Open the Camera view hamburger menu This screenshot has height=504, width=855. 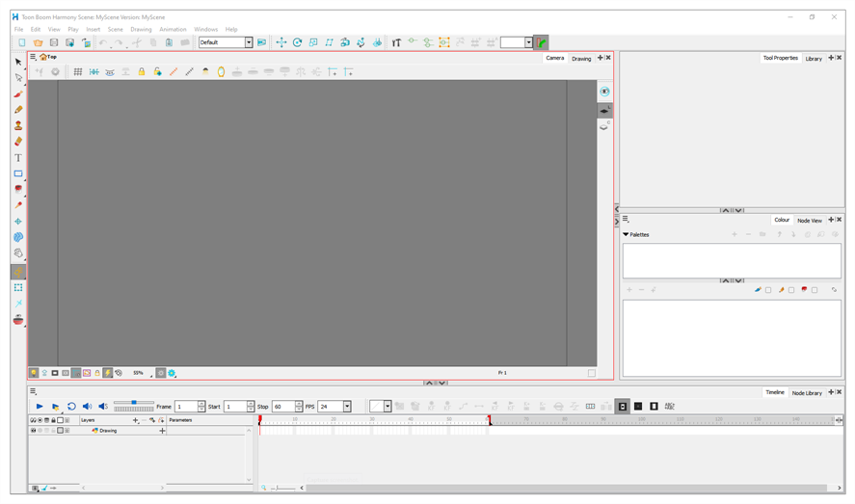[x=33, y=57]
